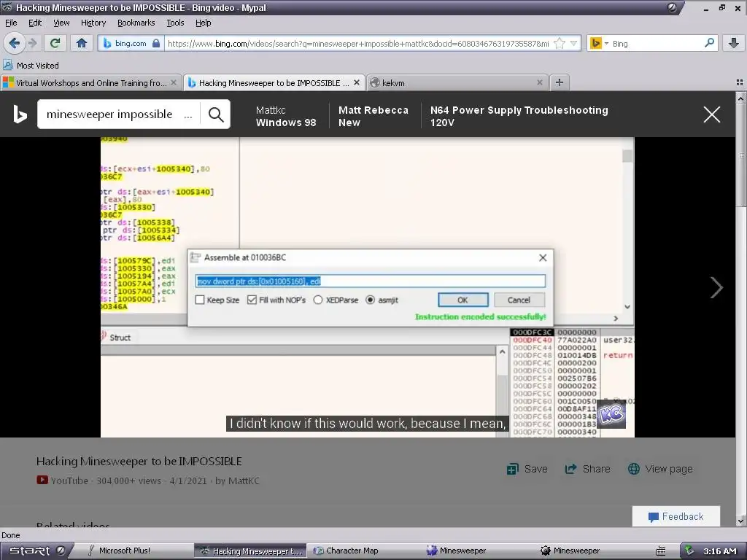Click Cancel in the Assemble dialog
This screenshot has width=747, height=560.
point(519,300)
